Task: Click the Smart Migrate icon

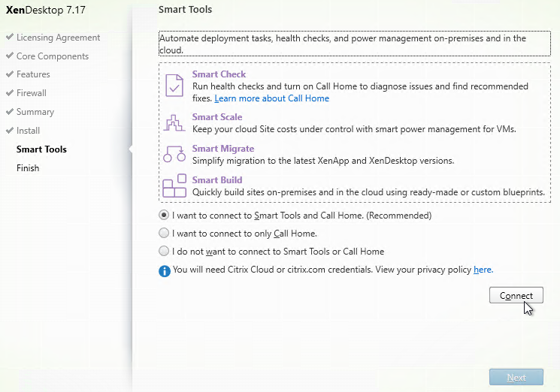Action: tap(174, 154)
